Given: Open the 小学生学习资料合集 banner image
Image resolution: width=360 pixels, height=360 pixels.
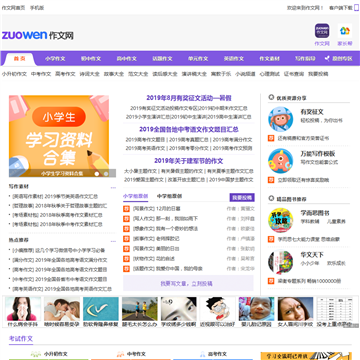Looking at the screenshot, I should point(59,136).
